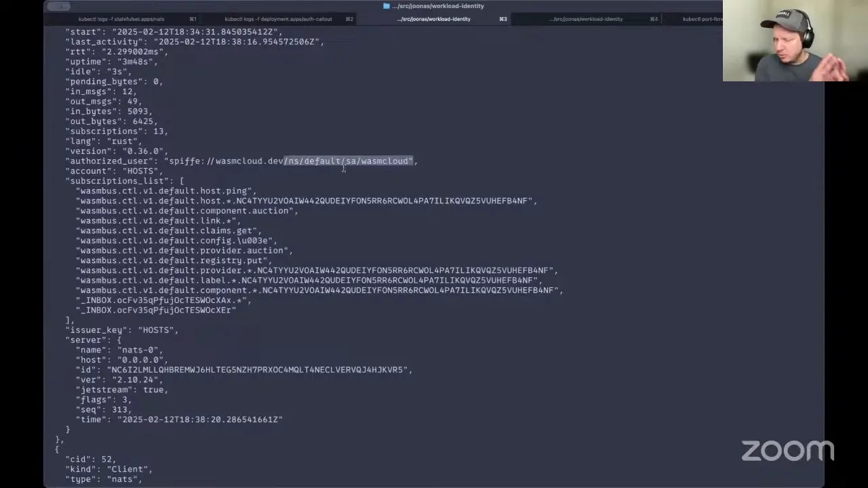Click the "host": "0.0.0.0" line

(122, 360)
